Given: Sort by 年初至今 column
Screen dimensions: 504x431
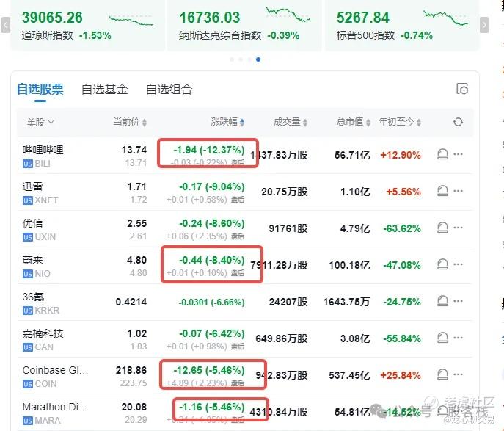Looking at the screenshot, I should point(400,122).
